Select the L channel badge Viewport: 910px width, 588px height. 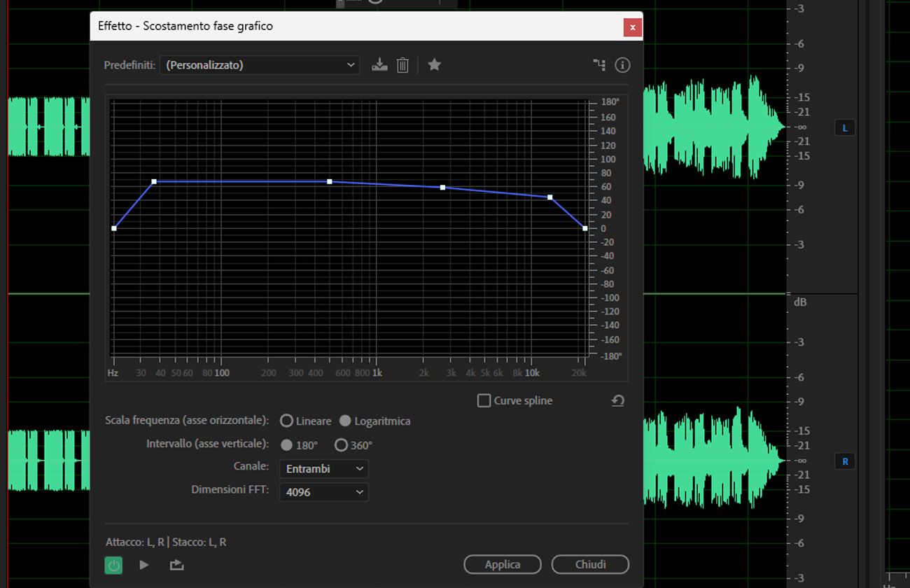[x=844, y=127]
